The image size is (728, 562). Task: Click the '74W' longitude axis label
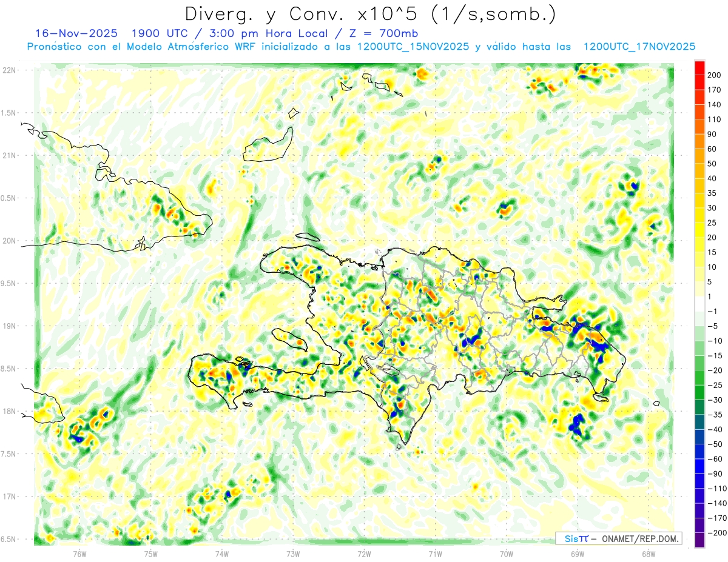pos(221,554)
